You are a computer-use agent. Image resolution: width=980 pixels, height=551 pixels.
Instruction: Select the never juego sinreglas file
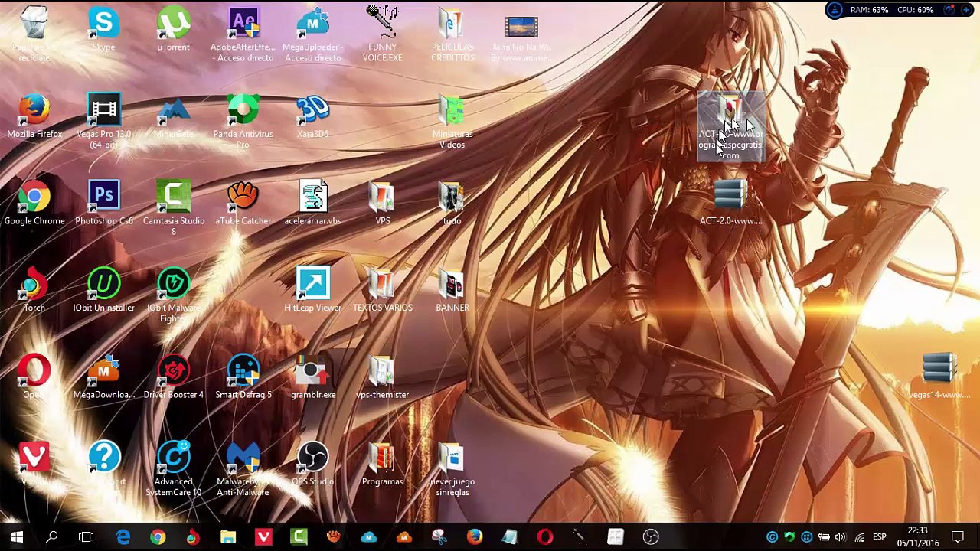coord(452,468)
